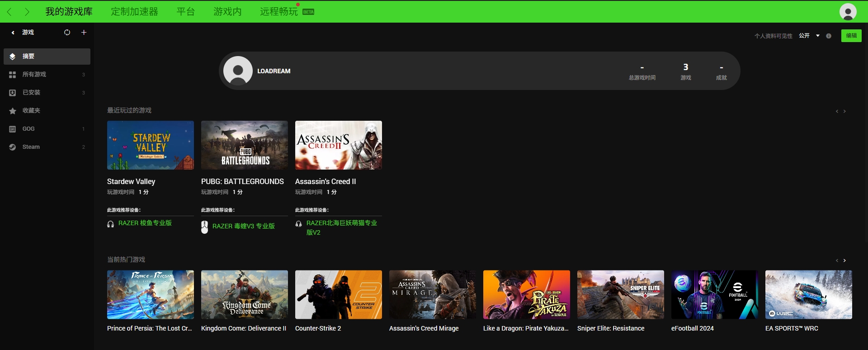Click the PUBG: BATTLEGROUNDS title text
Screen dimensions: 868x350
tap(242, 181)
